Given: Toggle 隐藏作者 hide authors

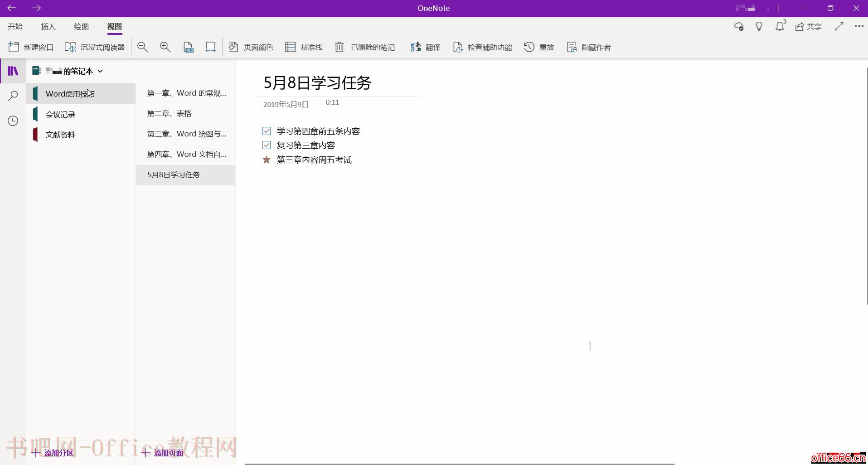Looking at the screenshot, I should (x=589, y=47).
